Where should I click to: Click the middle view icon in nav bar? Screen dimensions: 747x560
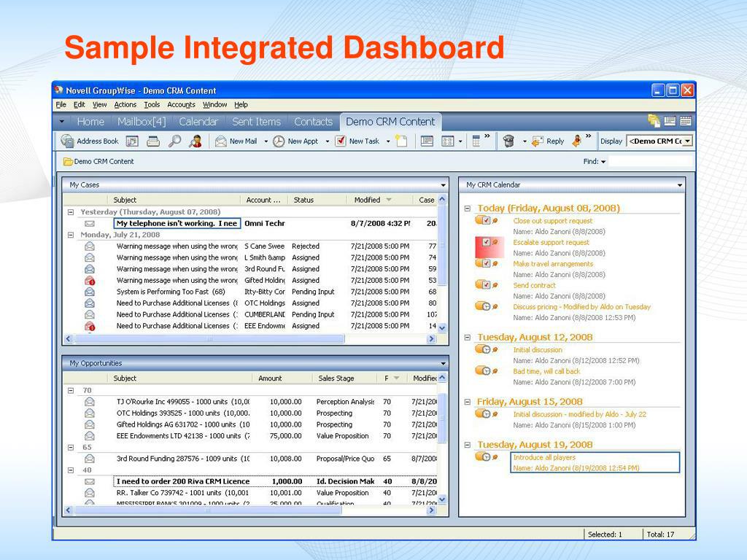pos(670,121)
